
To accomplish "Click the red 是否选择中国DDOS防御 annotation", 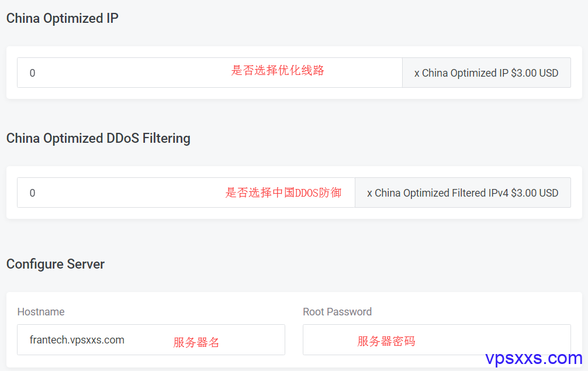I will point(283,193).
